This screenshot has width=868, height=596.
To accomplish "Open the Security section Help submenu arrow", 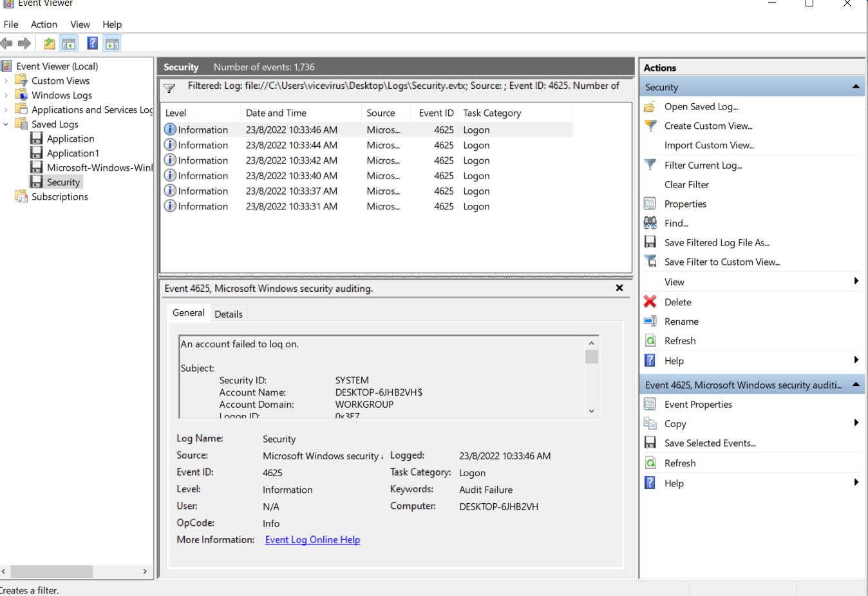I will click(x=856, y=360).
